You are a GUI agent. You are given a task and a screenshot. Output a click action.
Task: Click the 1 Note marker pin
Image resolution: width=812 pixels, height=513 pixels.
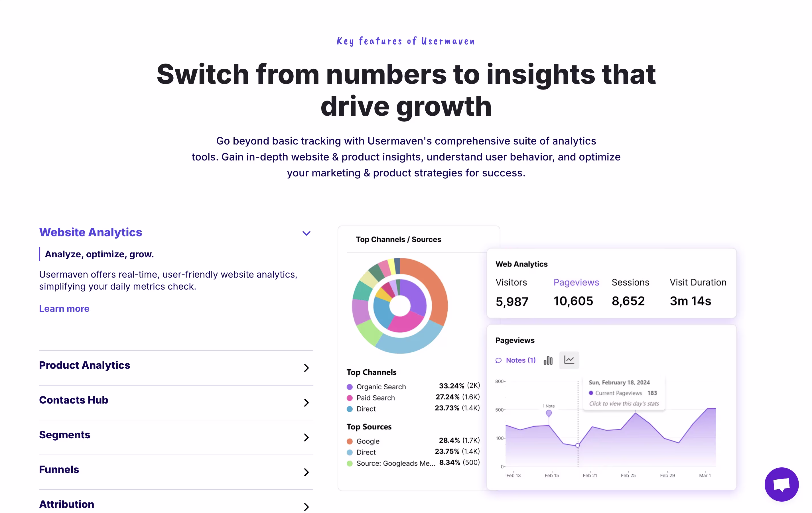(549, 413)
